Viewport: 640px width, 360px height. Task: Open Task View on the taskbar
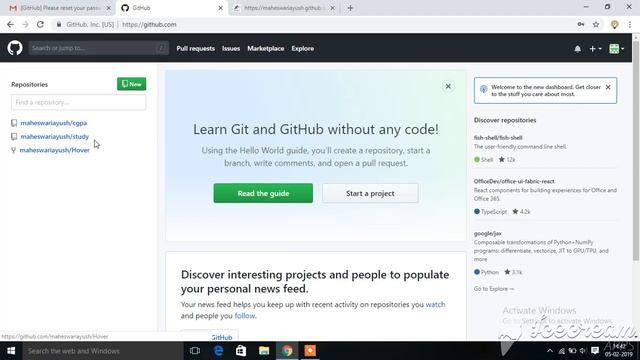tap(195, 351)
